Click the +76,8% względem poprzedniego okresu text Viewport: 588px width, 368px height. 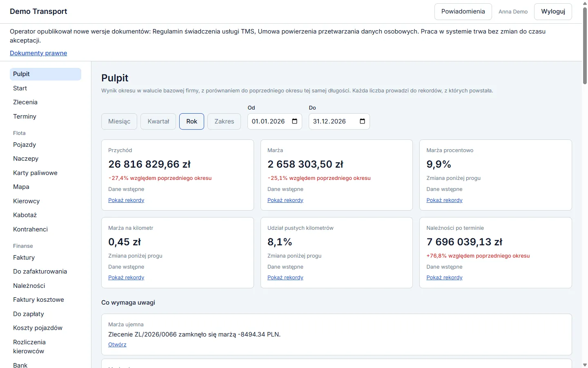pyautogui.click(x=478, y=256)
